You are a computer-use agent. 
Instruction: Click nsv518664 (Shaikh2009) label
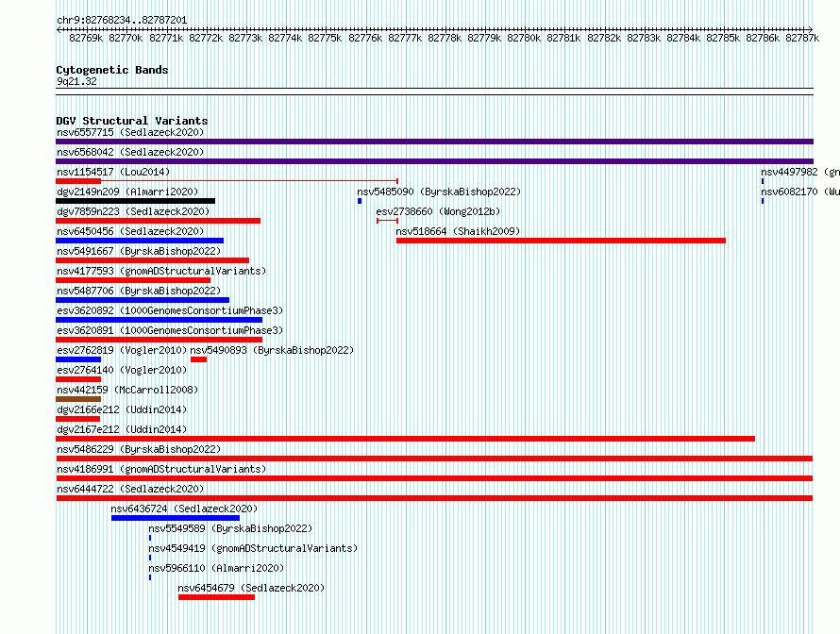click(458, 231)
